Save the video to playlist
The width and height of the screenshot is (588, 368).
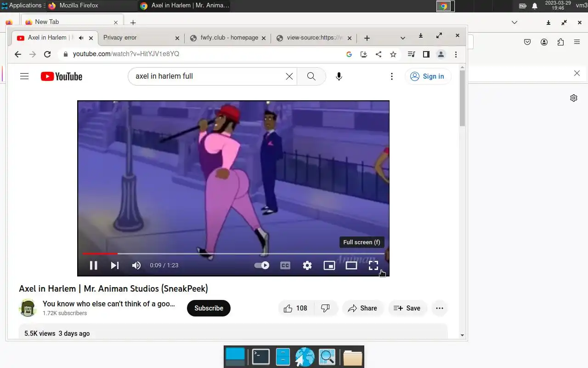coord(407,308)
